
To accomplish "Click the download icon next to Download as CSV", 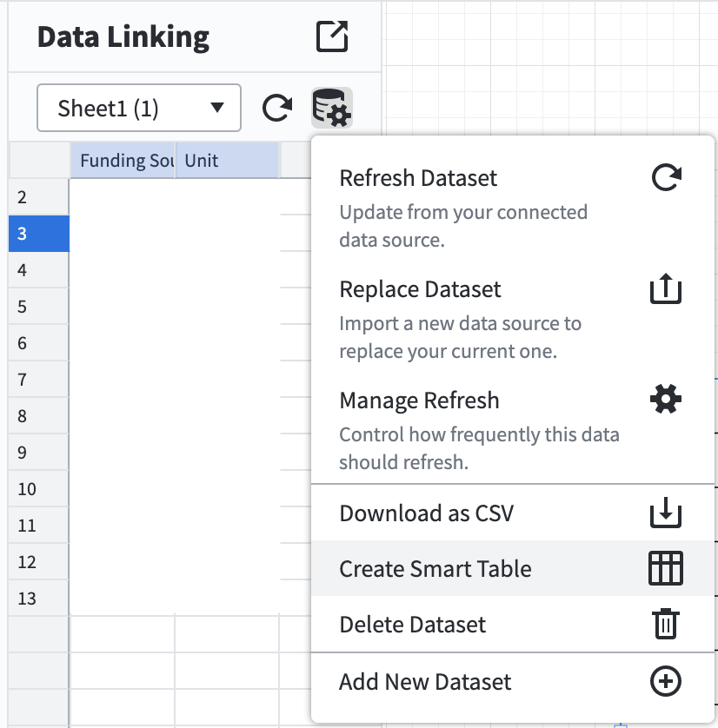I will point(665,513).
